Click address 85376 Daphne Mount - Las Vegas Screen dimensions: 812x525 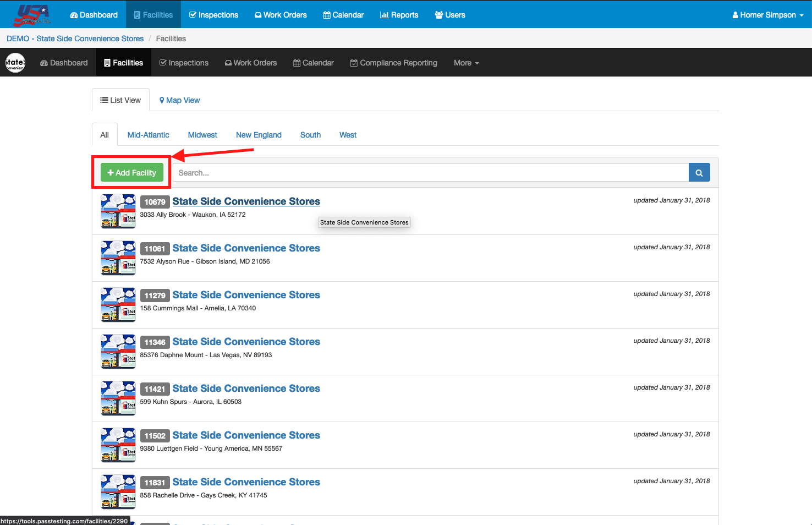(x=206, y=355)
